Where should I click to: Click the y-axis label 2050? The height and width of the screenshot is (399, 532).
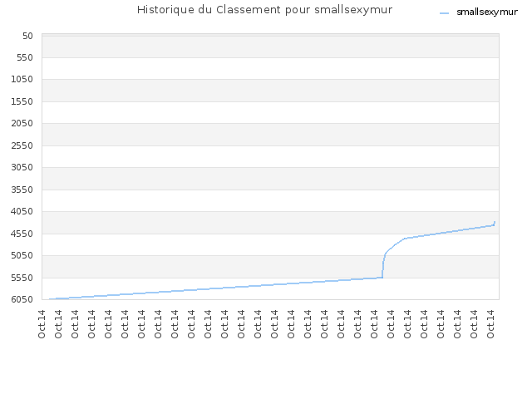click(x=22, y=123)
